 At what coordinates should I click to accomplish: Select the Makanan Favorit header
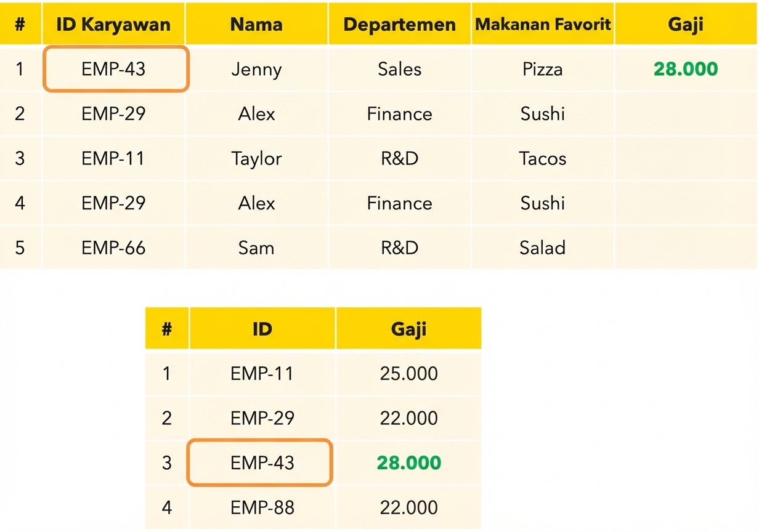tap(543, 24)
